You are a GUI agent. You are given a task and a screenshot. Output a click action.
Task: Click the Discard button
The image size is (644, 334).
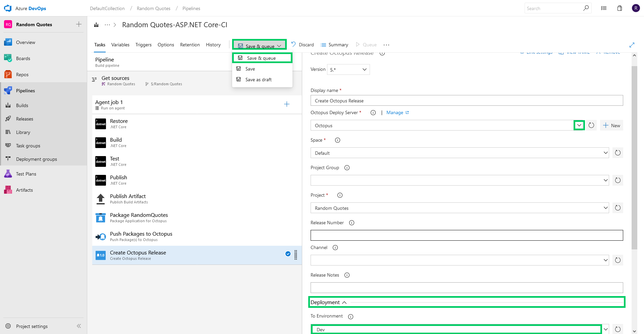(x=303, y=44)
